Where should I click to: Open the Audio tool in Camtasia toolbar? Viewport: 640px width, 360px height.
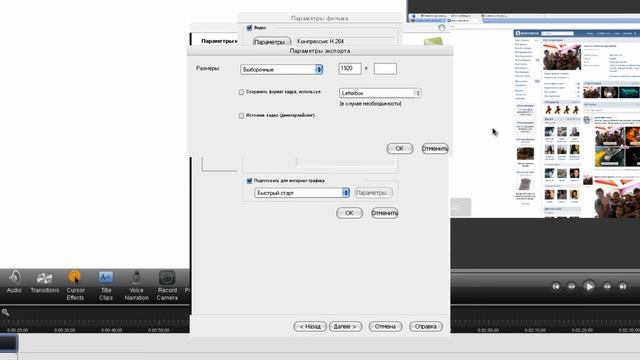coord(14,282)
